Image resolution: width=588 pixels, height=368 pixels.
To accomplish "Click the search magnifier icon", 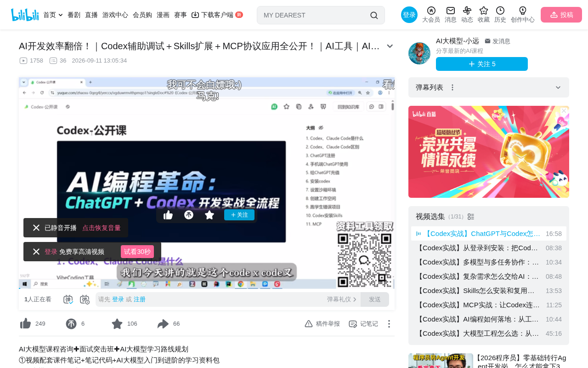I will [x=374, y=15].
